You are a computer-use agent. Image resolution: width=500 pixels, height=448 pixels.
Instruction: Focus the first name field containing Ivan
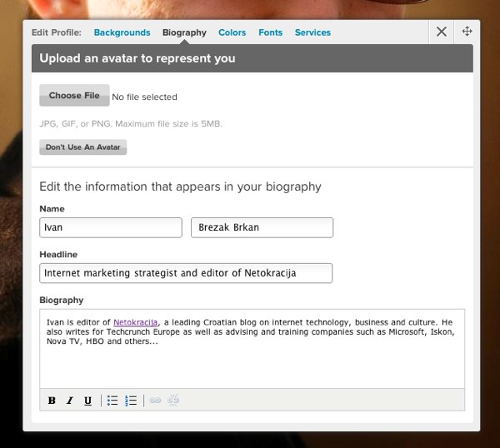point(111,227)
